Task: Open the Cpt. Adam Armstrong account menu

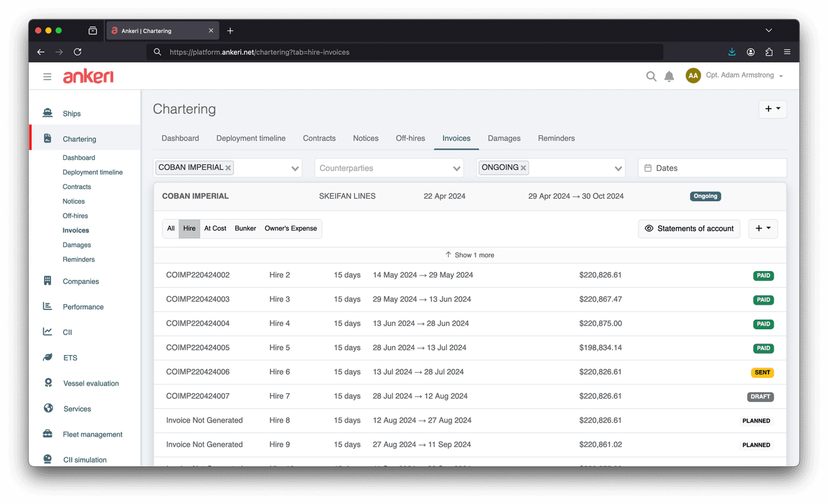Action: (737, 75)
